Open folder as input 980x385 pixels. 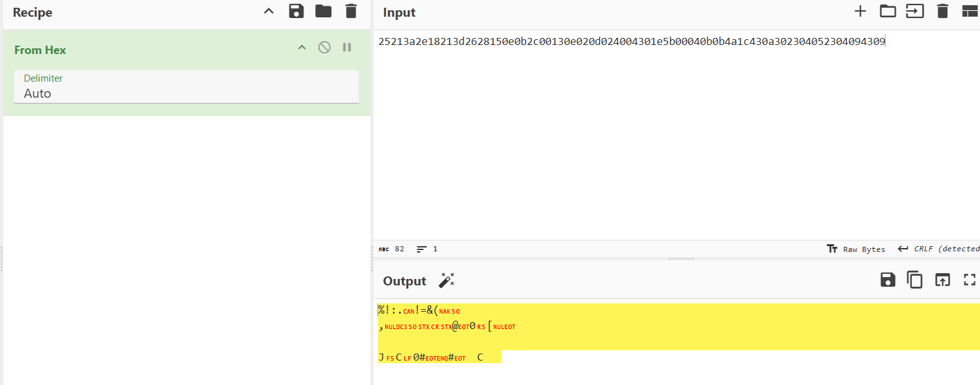(887, 11)
